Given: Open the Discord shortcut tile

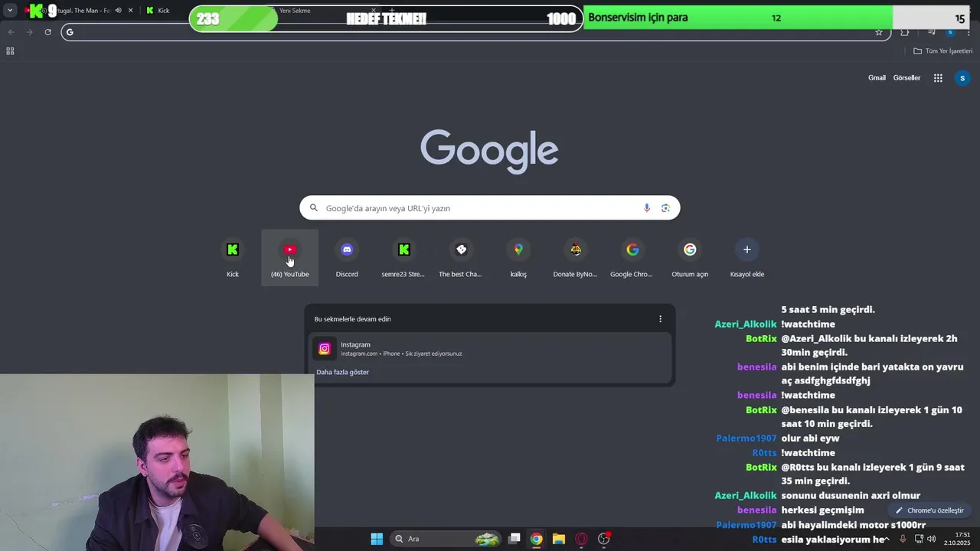Looking at the screenshot, I should pos(347,258).
